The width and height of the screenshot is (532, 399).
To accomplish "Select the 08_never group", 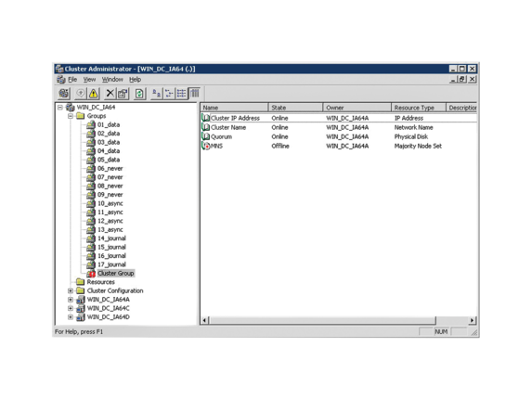I will point(110,187).
